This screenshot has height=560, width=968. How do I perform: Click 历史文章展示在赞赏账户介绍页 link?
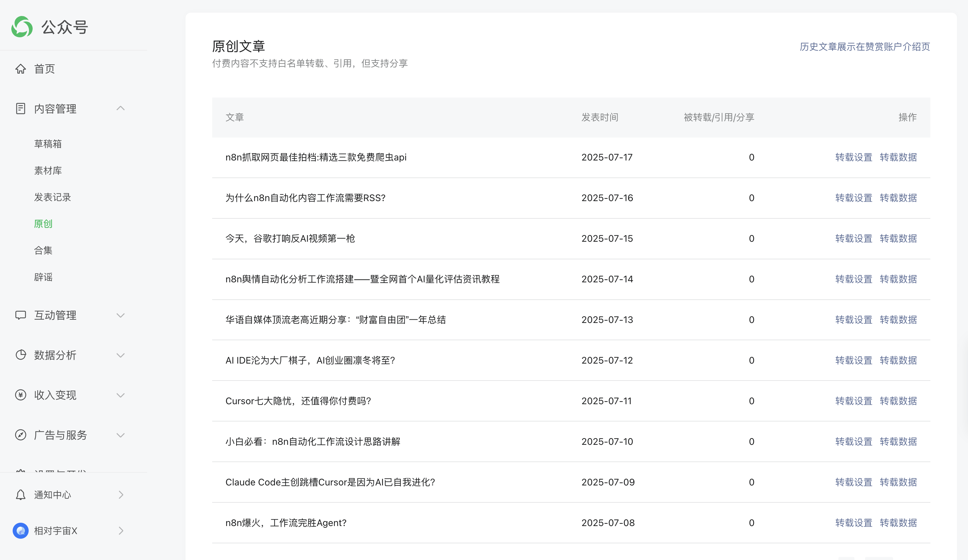tap(865, 46)
